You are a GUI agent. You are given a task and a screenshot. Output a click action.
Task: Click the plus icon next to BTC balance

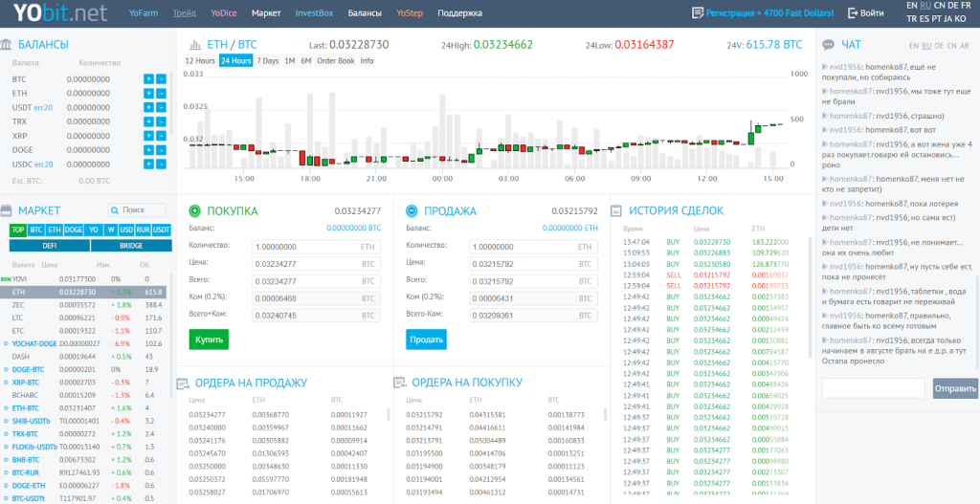(x=148, y=78)
